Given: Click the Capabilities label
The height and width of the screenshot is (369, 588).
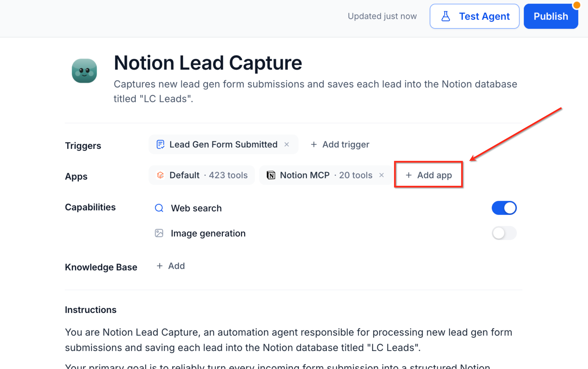Looking at the screenshot, I should click(x=90, y=207).
